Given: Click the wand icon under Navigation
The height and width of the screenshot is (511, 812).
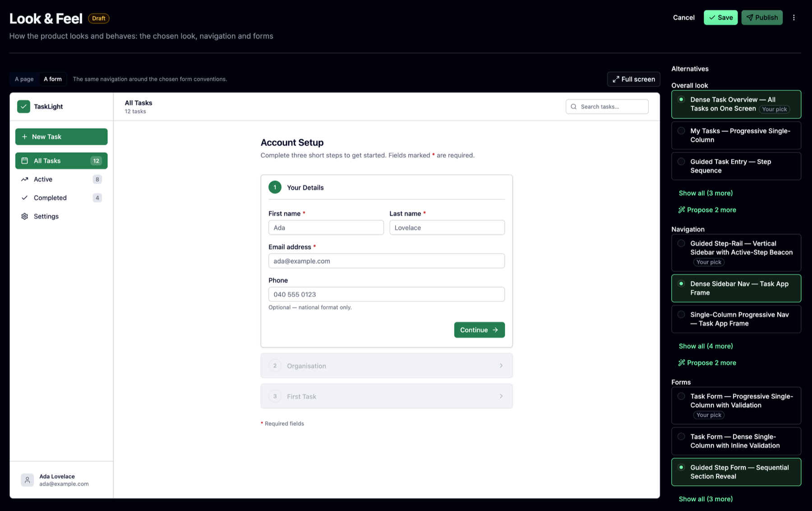Looking at the screenshot, I should tap(682, 363).
